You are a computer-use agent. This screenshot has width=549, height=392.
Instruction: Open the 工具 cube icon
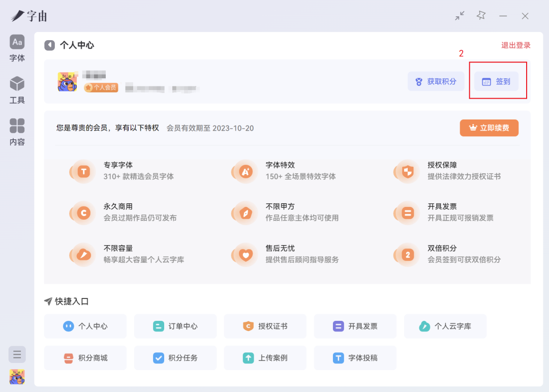click(x=17, y=89)
